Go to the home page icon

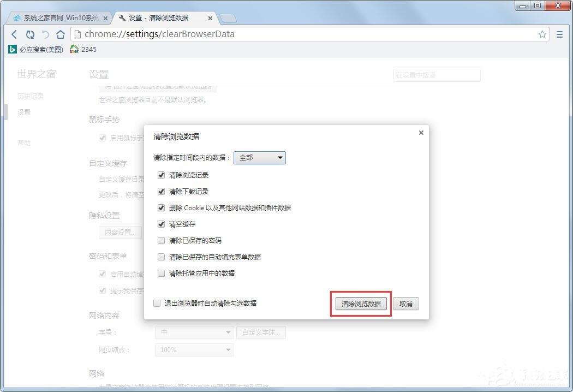click(60, 34)
